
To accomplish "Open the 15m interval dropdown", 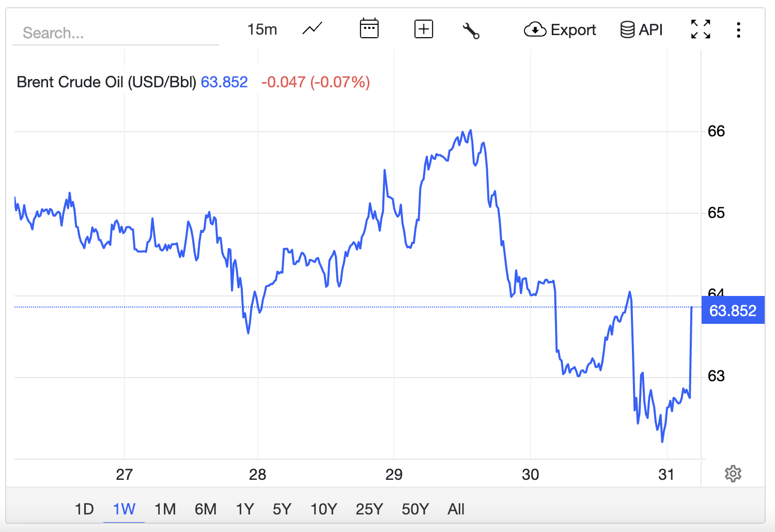I will (262, 29).
